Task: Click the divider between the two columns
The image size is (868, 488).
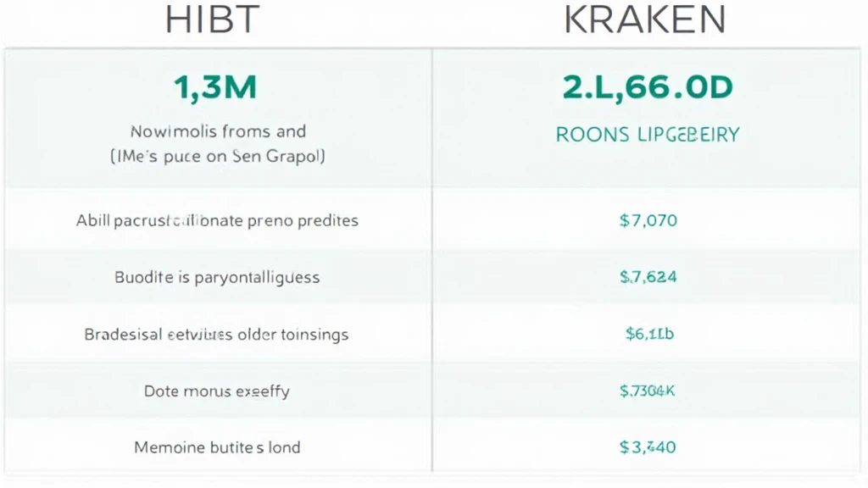Action: click(432, 260)
